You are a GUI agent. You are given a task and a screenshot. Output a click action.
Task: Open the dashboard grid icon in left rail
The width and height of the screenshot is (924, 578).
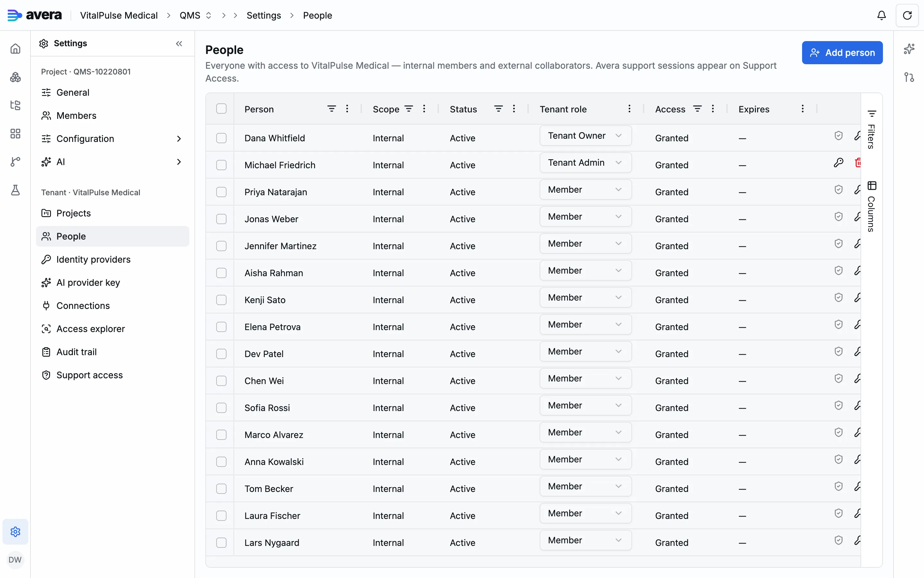pos(15,133)
